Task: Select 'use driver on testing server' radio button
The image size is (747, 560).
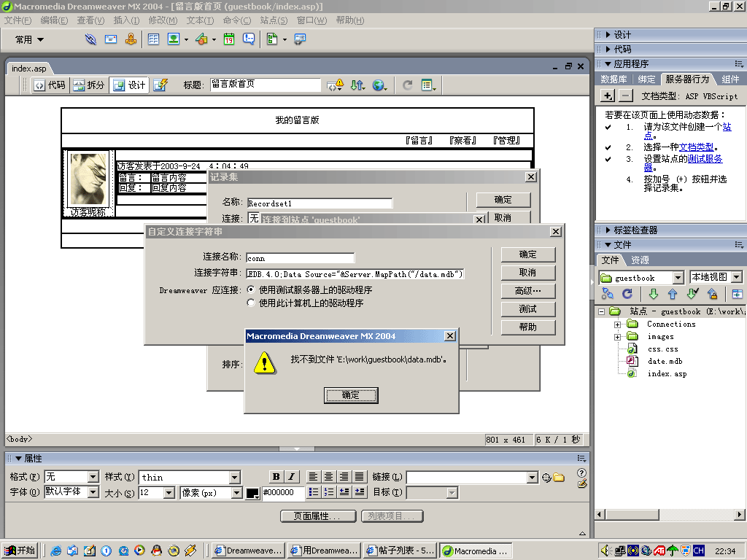Action: coord(251,289)
